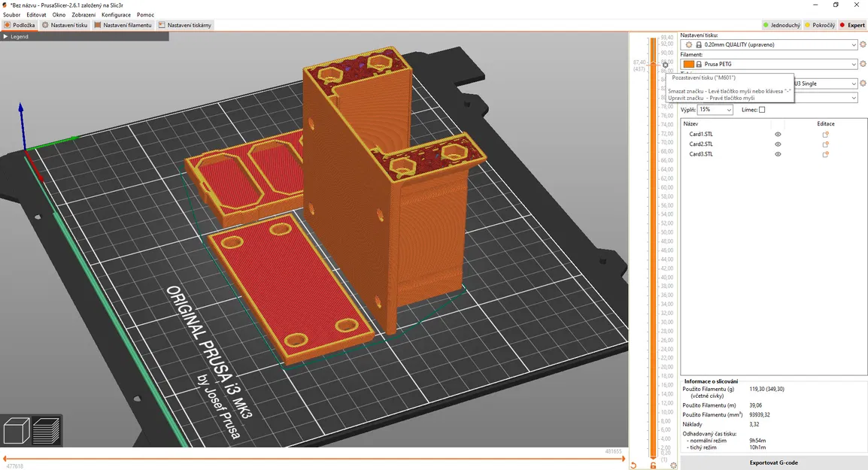
Task: Click lock icon in print settings preset
Action: point(699,45)
